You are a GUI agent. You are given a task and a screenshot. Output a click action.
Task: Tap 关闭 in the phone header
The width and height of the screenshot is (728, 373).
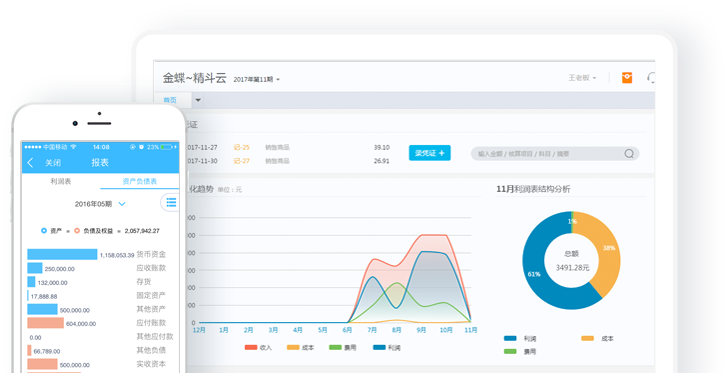[x=53, y=163]
